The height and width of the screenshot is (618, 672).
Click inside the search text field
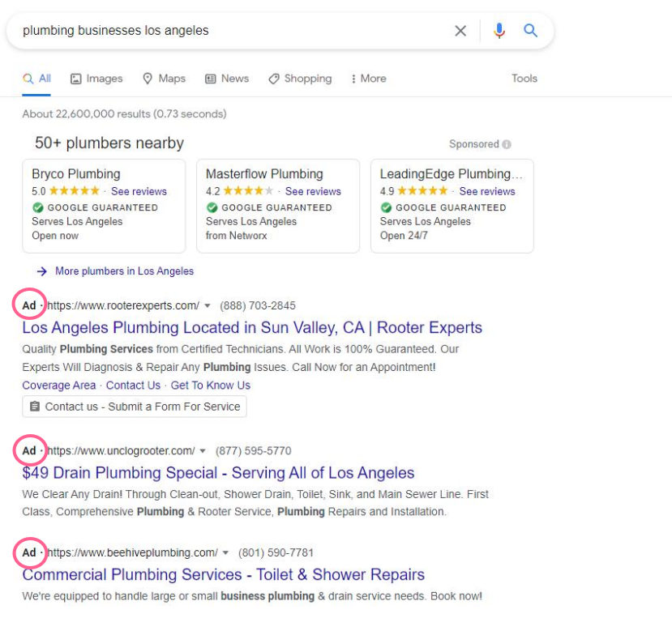click(227, 31)
